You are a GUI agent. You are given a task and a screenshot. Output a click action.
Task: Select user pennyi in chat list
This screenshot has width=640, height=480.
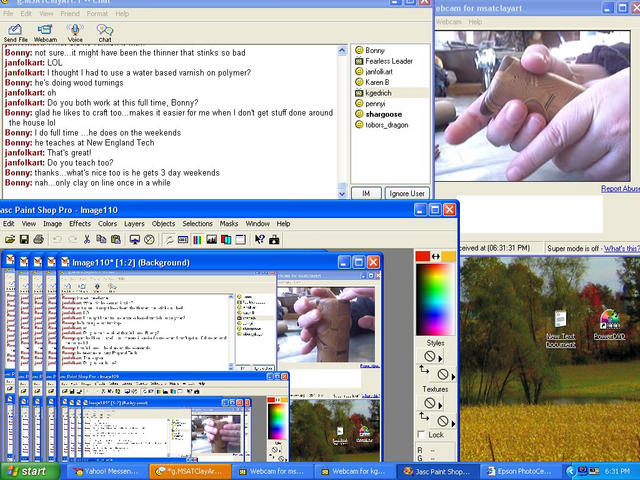[x=375, y=104]
